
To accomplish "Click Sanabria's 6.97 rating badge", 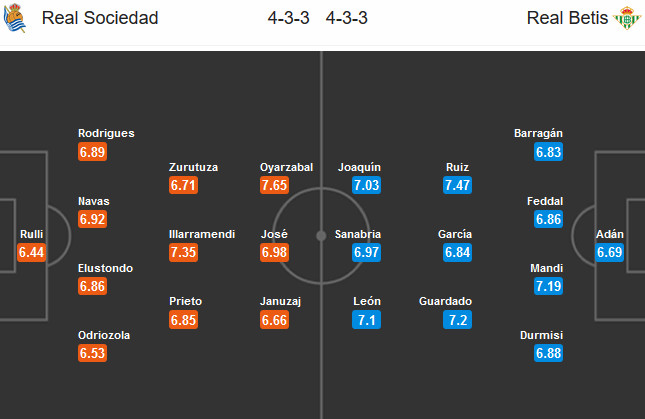I will click(x=367, y=252).
